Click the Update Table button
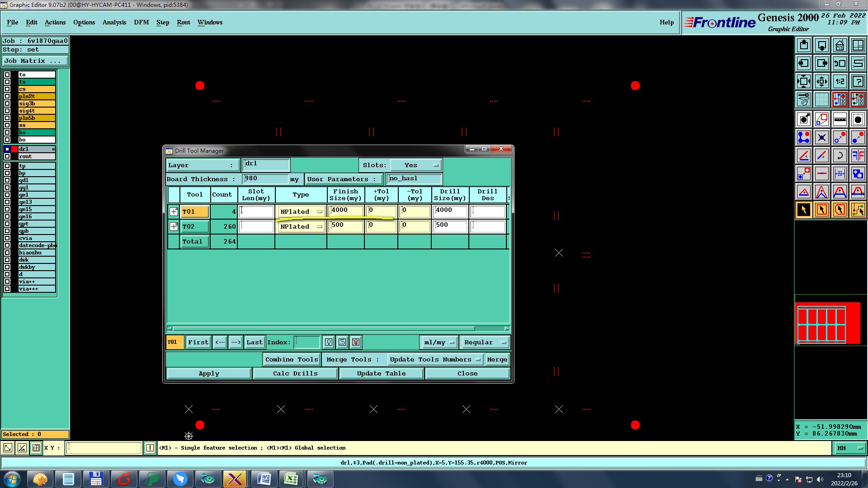 [381, 374]
